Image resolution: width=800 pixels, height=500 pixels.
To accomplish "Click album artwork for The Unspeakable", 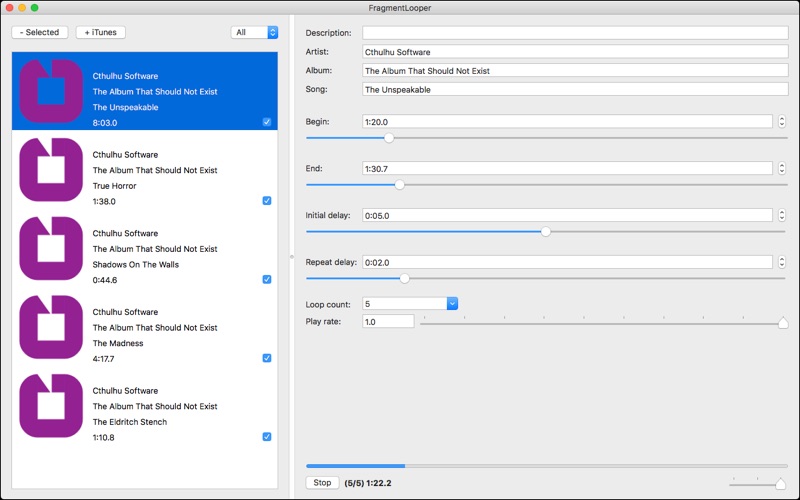I will (51, 91).
